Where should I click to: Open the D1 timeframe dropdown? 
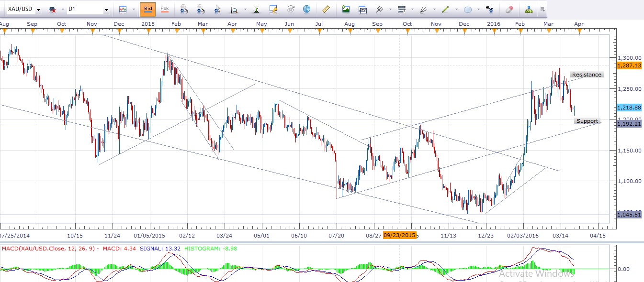click(106, 10)
